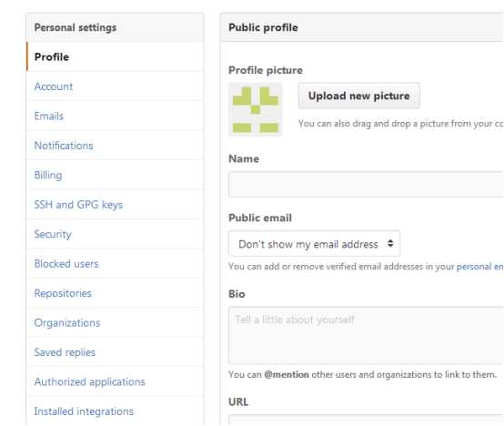Open Saved replies settings
Viewport: 504px width, 426px height.
coord(115,352)
